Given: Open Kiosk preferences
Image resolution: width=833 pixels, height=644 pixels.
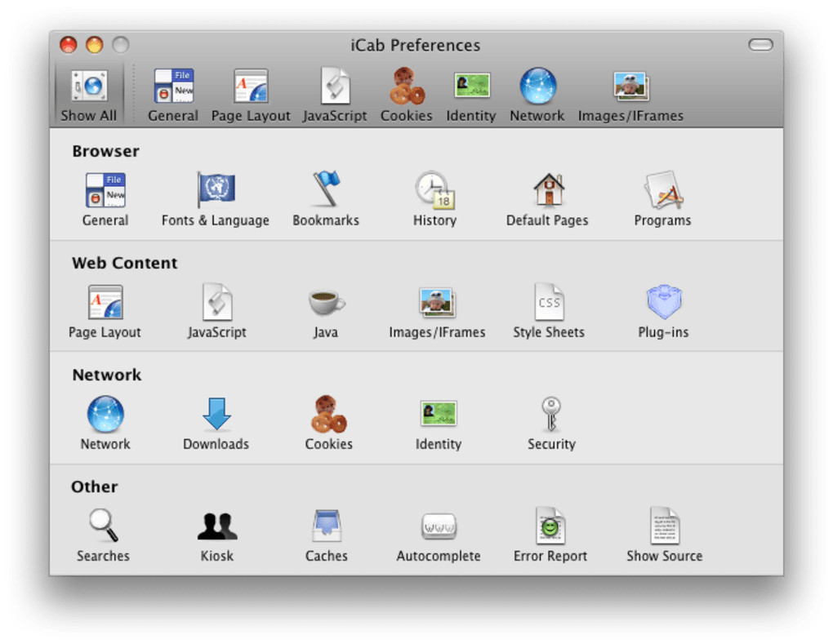Looking at the screenshot, I should [216, 535].
